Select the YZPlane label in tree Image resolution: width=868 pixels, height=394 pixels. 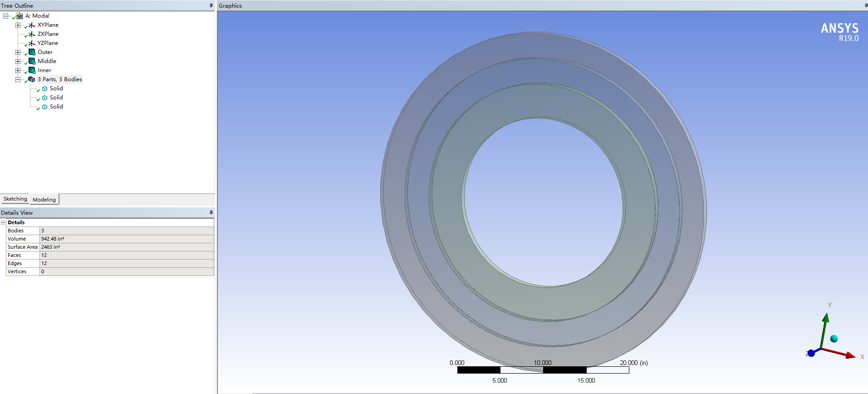[48, 43]
